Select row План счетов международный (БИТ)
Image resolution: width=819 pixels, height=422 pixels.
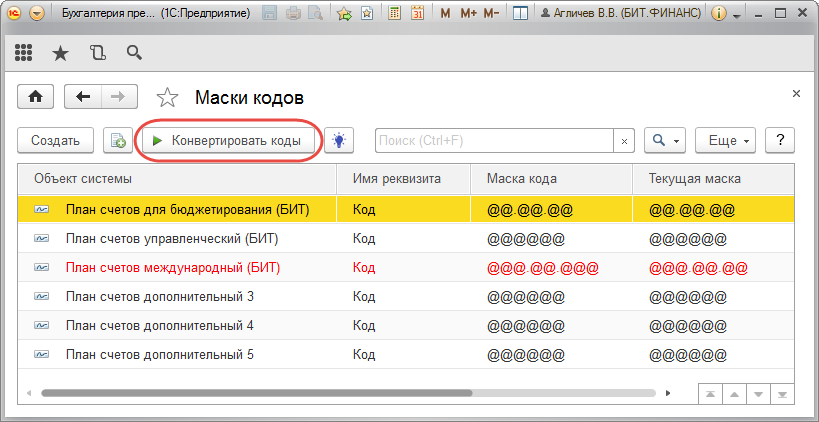point(173,268)
